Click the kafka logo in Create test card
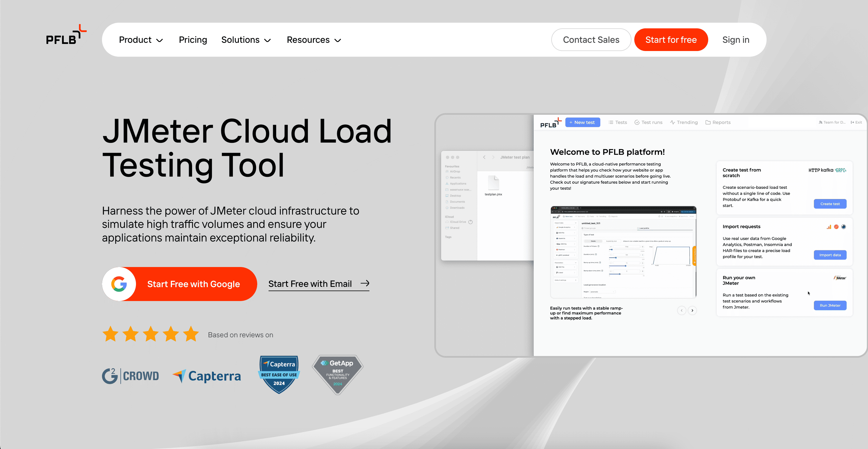 point(827,170)
